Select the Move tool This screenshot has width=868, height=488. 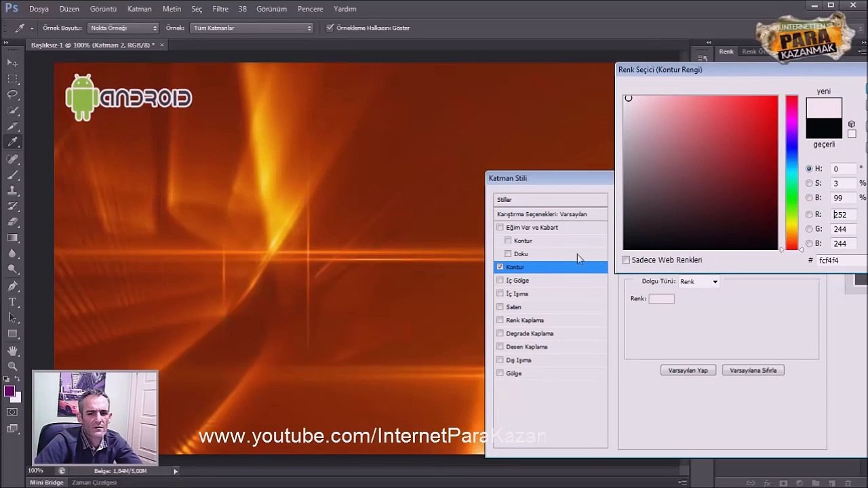pyautogui.click(x=13, y=62)
